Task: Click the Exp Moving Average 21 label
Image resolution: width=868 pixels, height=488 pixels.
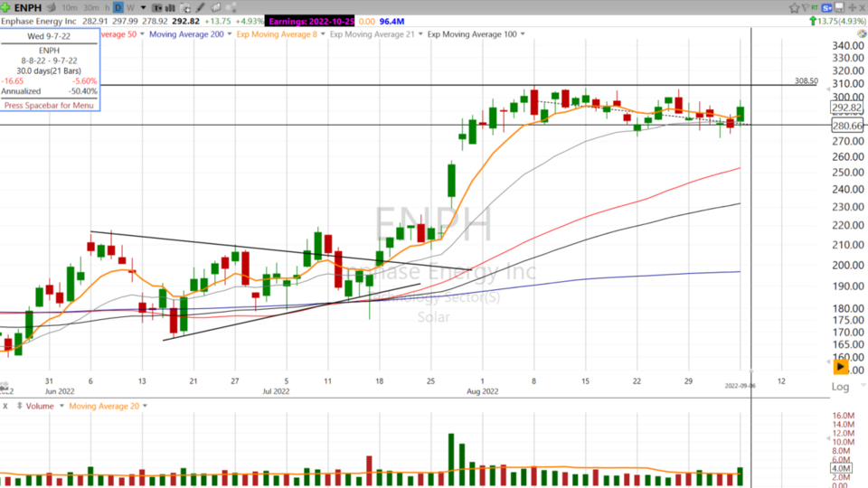Action: (372, 34)
